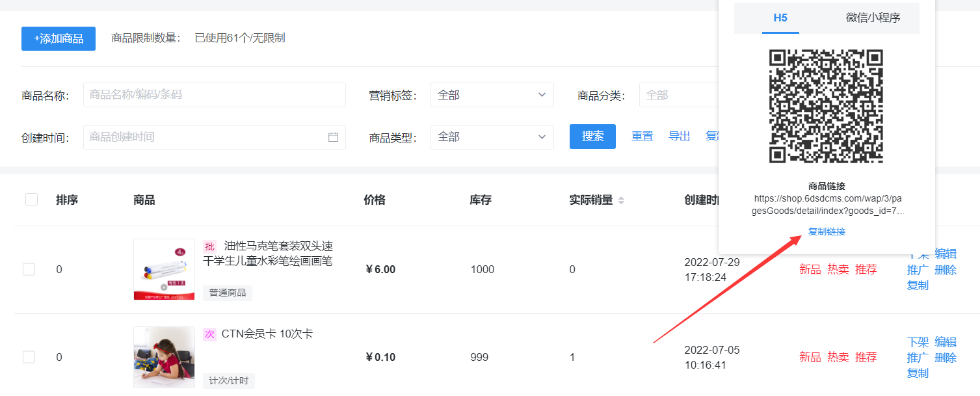980x396 pixels.
Task: Click 编辑 for the 油性马克笔 product
Action: pyautogui.click(x=946, y=254)
